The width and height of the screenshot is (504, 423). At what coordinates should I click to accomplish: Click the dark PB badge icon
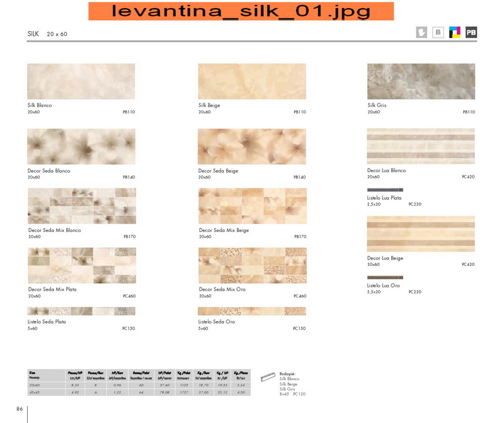click(471, 32)
